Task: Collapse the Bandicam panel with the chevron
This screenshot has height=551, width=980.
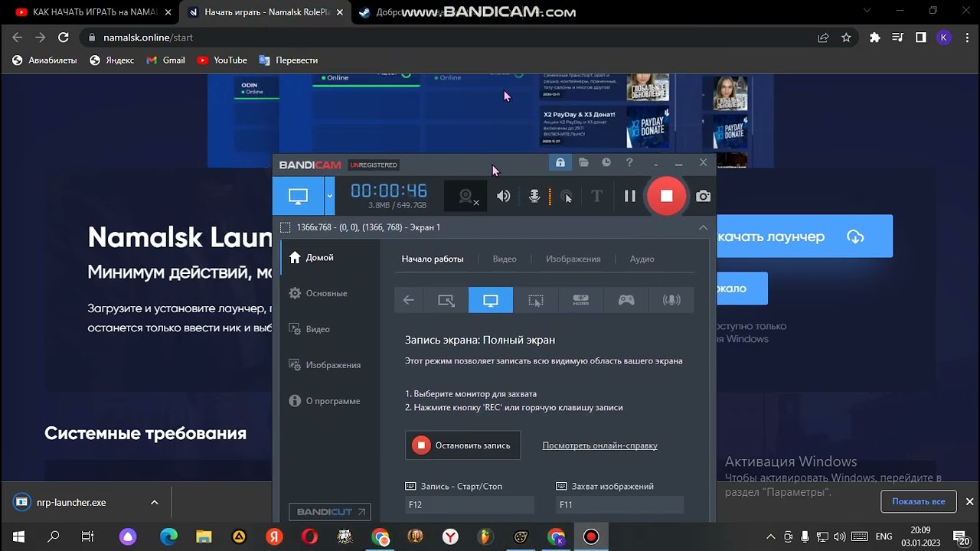Action: [703, 227]
